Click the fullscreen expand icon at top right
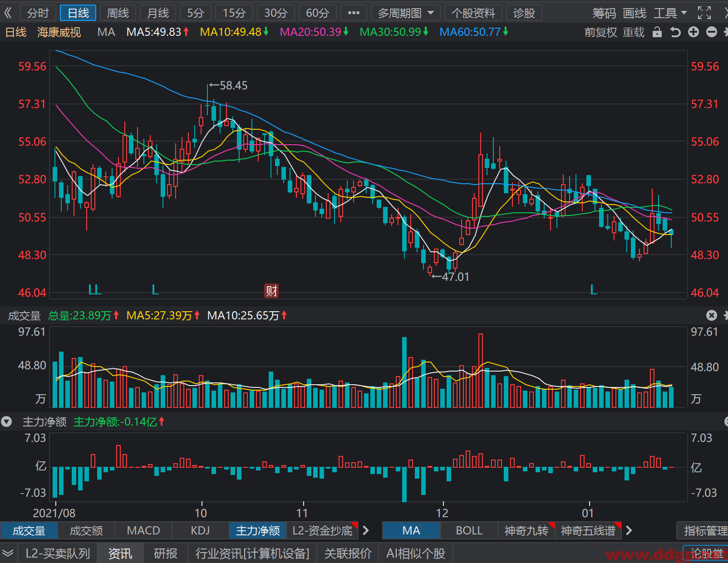 point(704,13)
